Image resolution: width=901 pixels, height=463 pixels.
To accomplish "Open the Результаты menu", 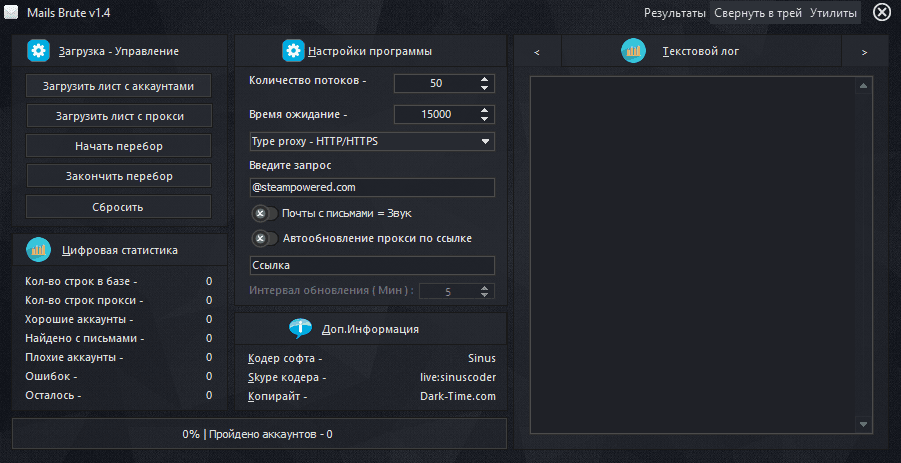I will click(675, 13).
